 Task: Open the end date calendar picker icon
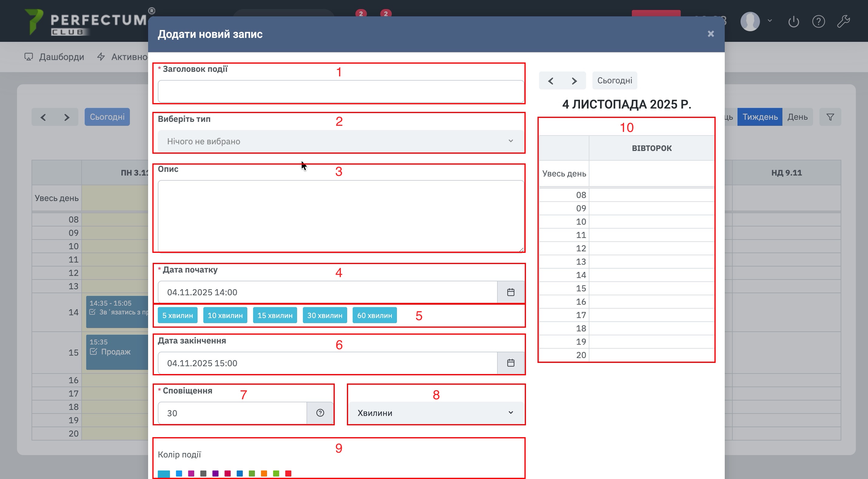[510, 363]
